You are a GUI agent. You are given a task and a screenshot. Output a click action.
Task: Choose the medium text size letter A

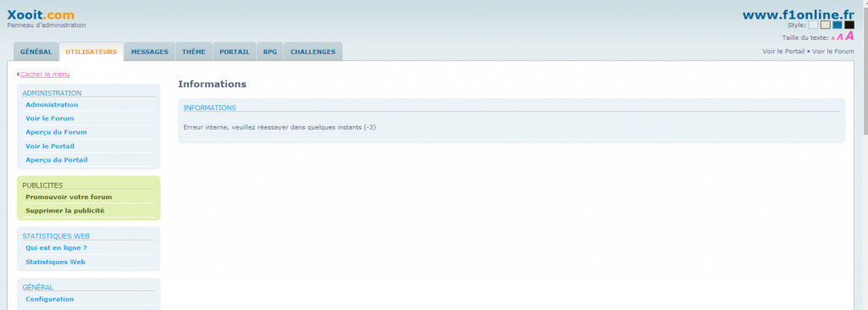[840, 37]
